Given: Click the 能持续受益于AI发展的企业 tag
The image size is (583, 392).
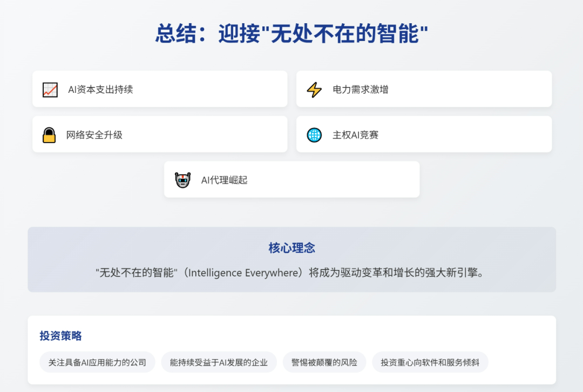Looking at the screenshot, I should (x=219, y=362).
